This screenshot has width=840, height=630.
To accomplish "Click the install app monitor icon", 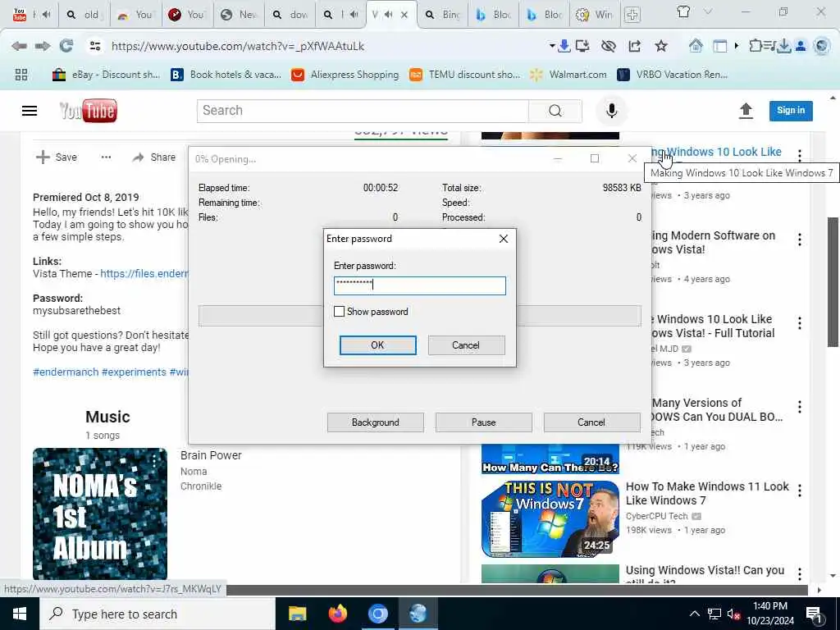I will click(582, 46).
